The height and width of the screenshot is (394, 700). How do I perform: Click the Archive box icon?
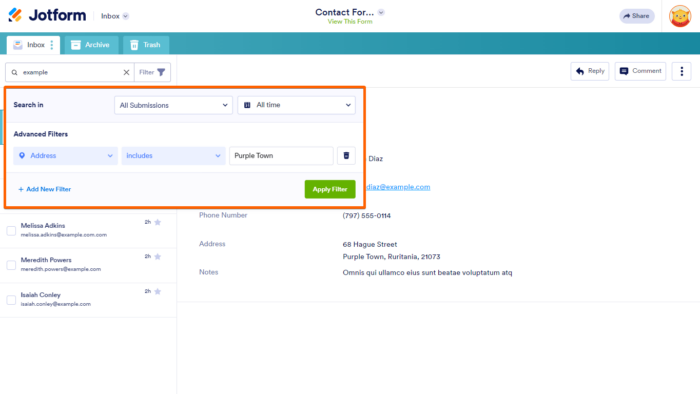tap(76, 45)
